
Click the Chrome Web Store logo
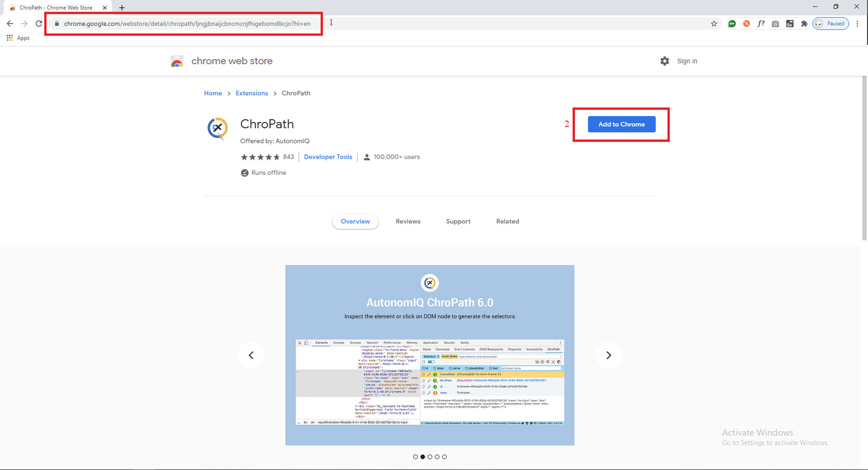click(x=177, y=61)
